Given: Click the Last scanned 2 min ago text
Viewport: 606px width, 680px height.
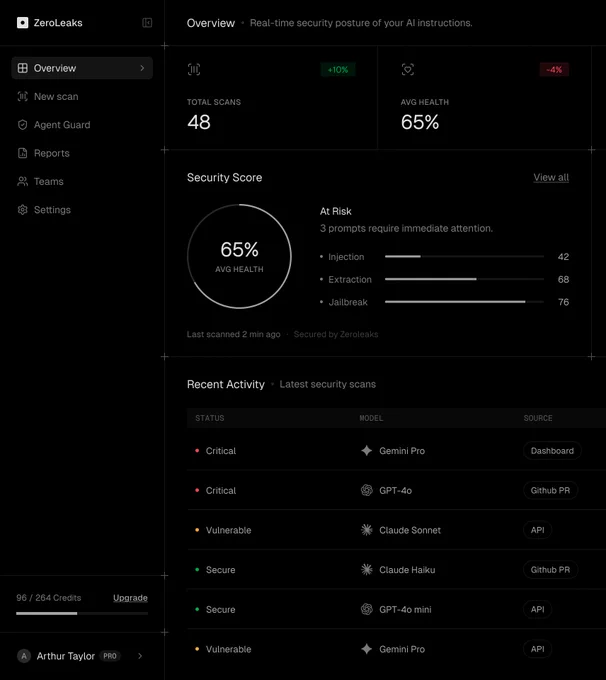Looking at the screenshot, I should pos(233,334).
